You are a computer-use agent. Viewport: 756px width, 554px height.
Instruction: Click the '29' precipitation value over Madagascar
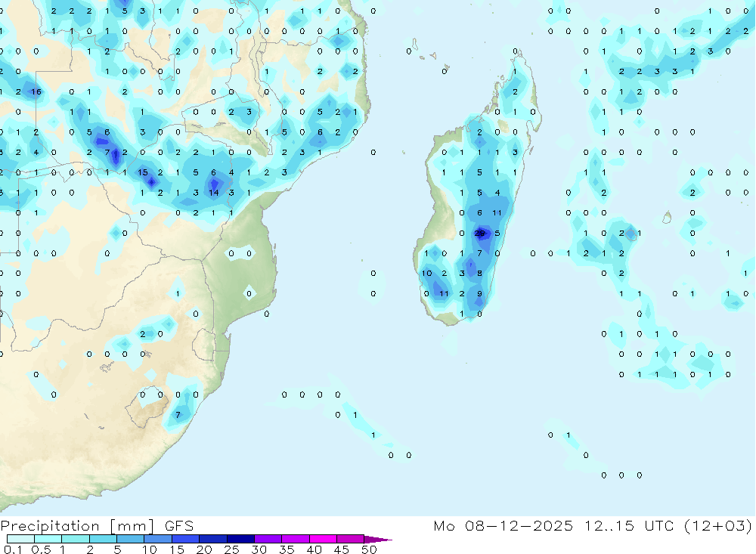[x=480, y=234]
